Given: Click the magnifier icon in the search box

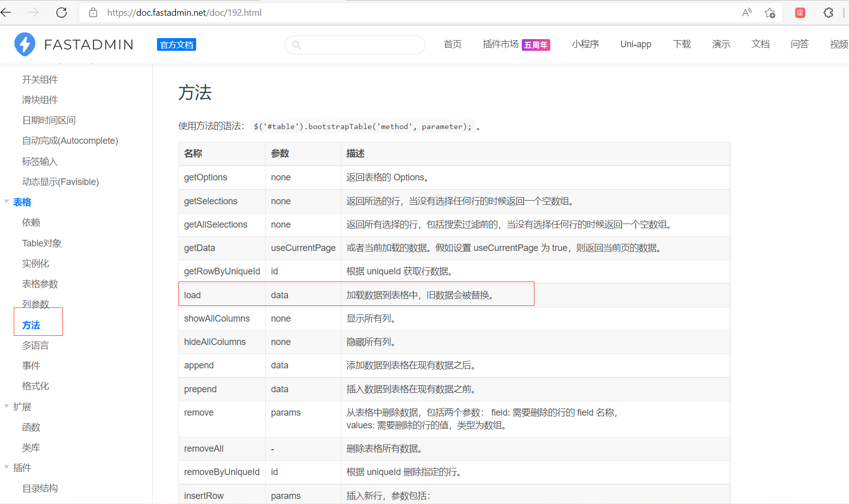Looking at the screenshot, I should [x=297, y=45].
